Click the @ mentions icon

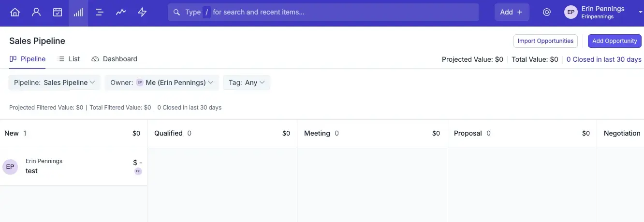[x=547, y=13]
